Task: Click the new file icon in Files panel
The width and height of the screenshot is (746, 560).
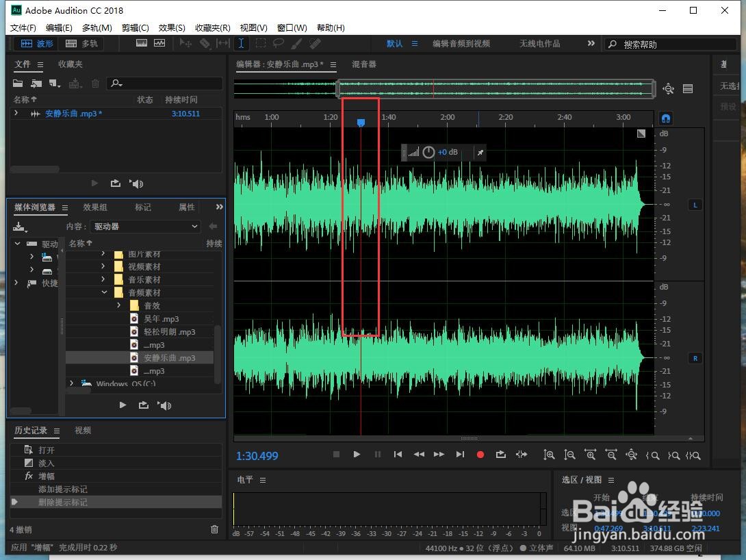Action: pos(54,84)
